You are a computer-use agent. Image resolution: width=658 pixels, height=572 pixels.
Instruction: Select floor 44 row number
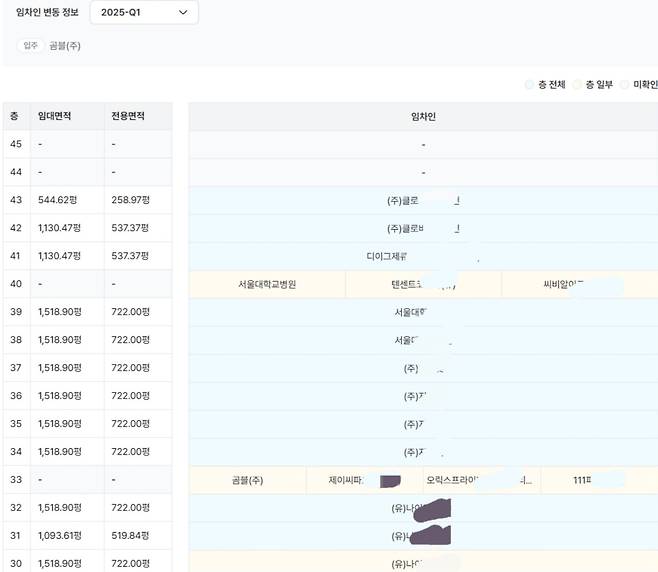coord(16,172)
